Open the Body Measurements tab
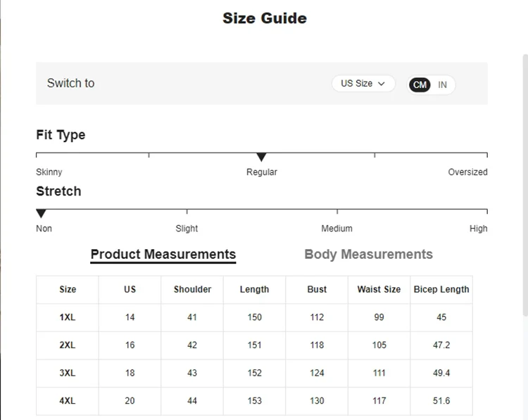This screenshot has height=420, width=528. point(368,255)
